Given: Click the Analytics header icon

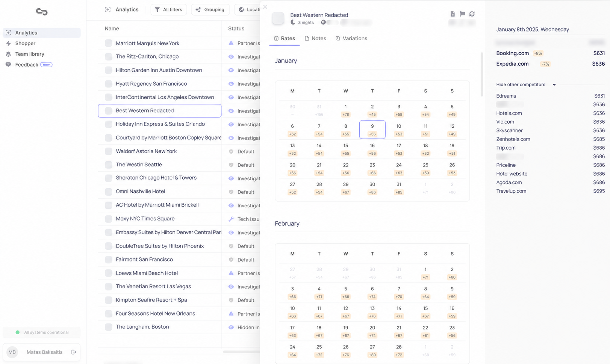Looking at the screenshot, I should (x=108, y=9).
